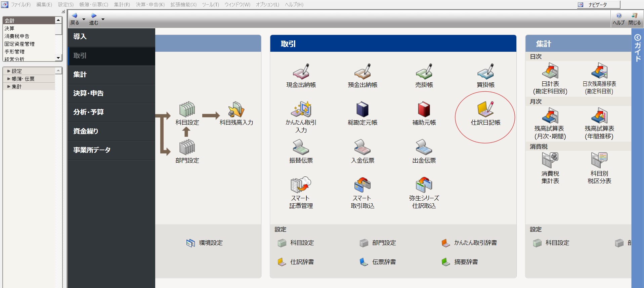Select 固定資産管理 in the category list
This screenshot has height=288, width=644.
point(29,44)
